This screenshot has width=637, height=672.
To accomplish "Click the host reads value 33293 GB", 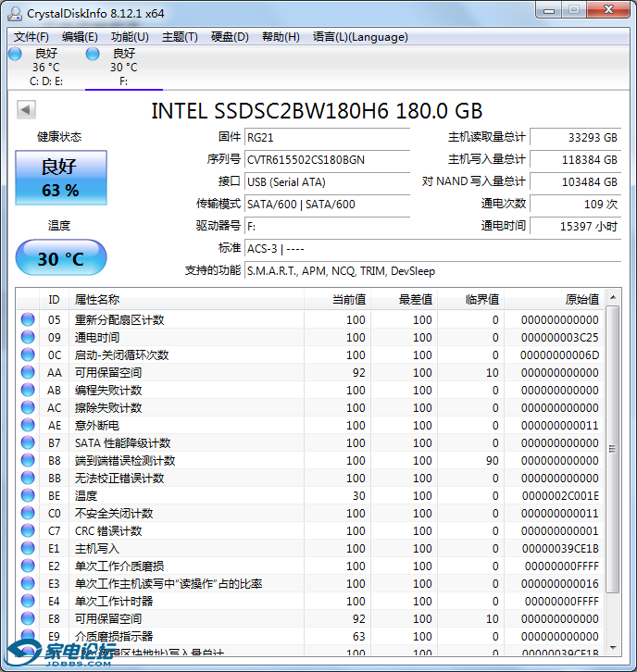I will click(575, 138).
